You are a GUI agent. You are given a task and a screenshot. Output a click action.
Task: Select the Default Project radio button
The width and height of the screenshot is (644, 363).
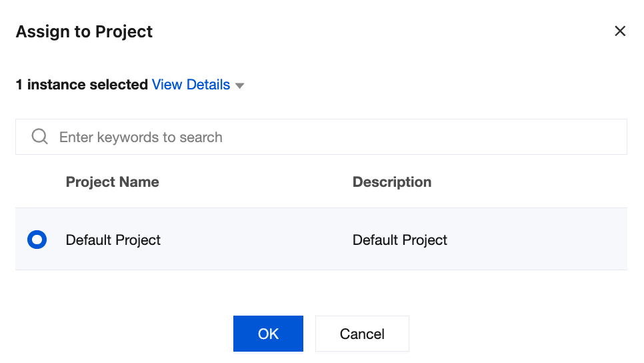click(x=37, y=240)
